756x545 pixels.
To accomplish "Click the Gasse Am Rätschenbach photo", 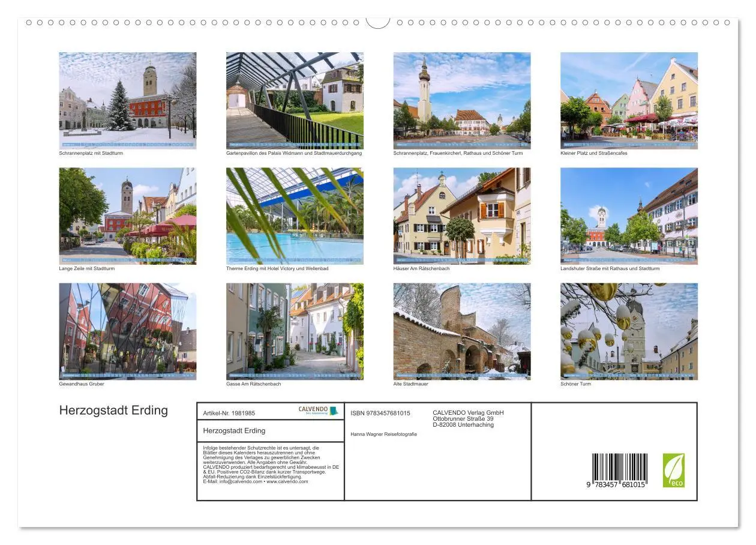I will point(295,331).
